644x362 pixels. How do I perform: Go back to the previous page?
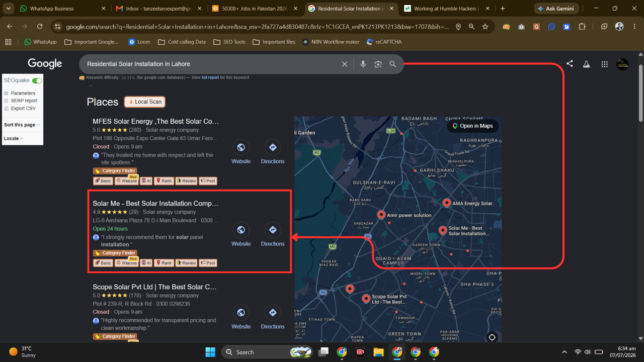10,27
